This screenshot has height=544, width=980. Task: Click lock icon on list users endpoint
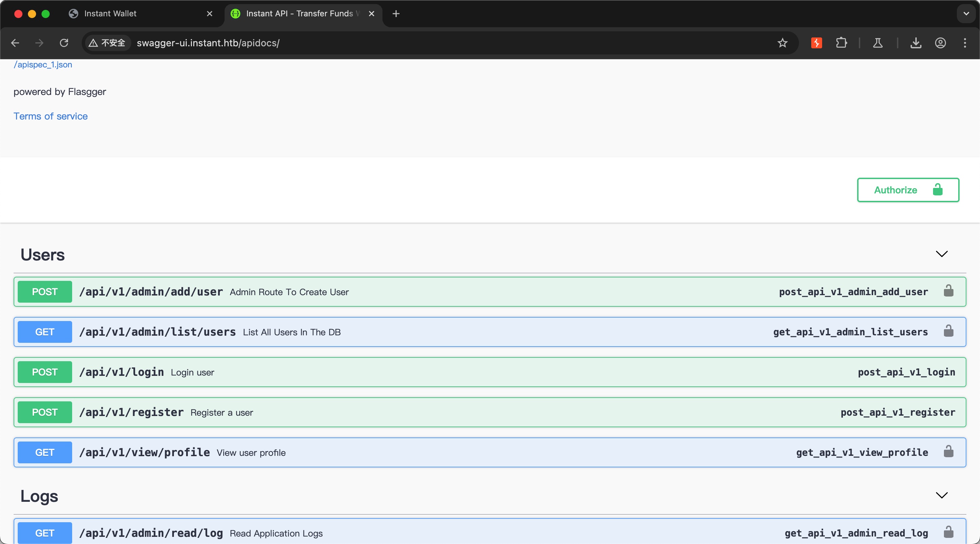pos(948,332)
